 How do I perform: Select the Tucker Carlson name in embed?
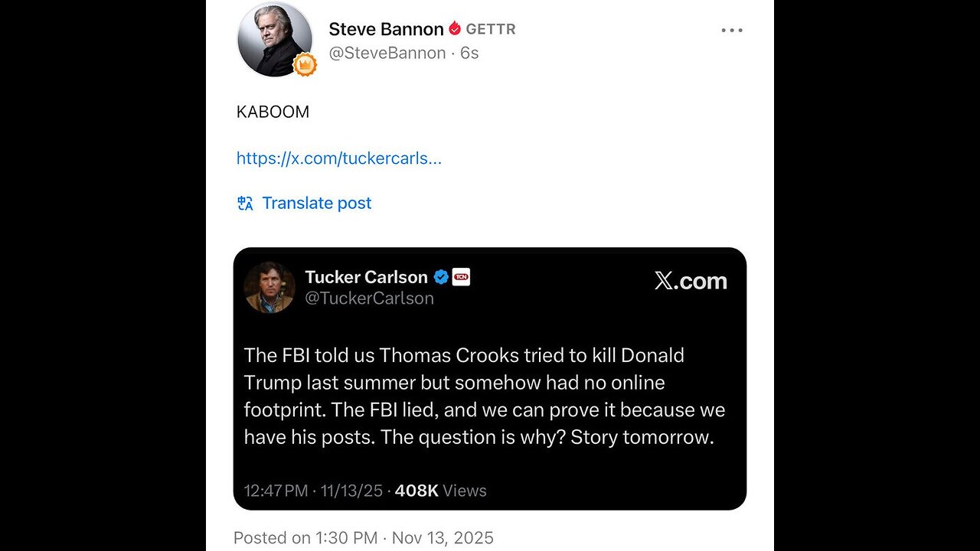[366, 277]
